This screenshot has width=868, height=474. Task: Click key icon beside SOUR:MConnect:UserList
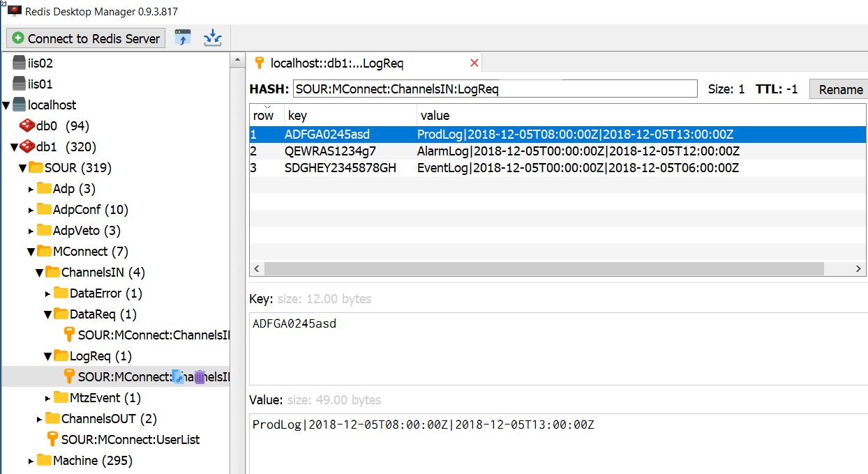tap(52, 439)
